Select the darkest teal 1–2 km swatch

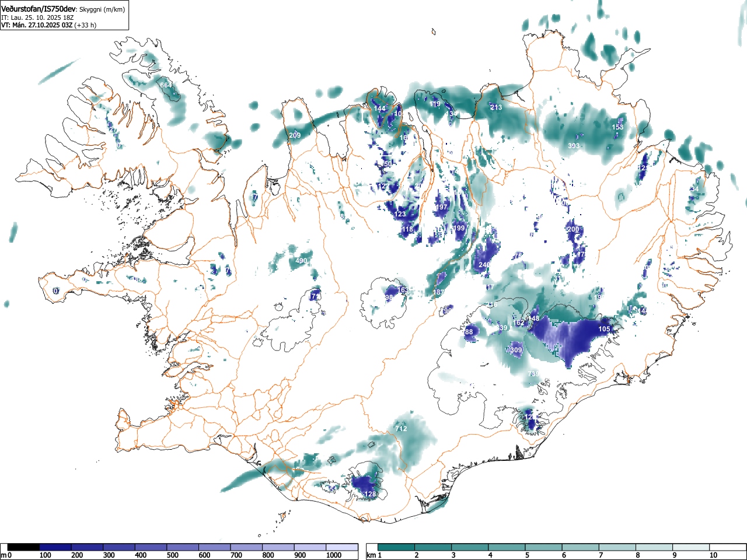pos(397,547)
